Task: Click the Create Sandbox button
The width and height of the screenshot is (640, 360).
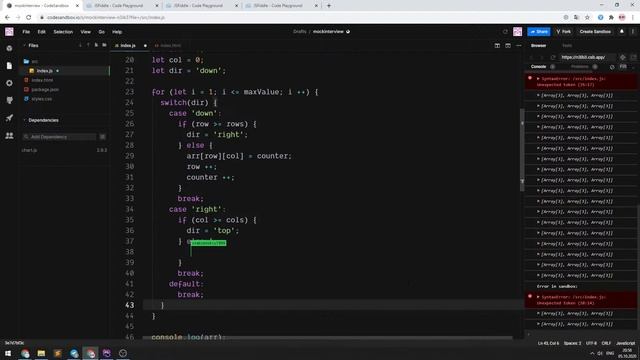Action: tap(595, 31)
